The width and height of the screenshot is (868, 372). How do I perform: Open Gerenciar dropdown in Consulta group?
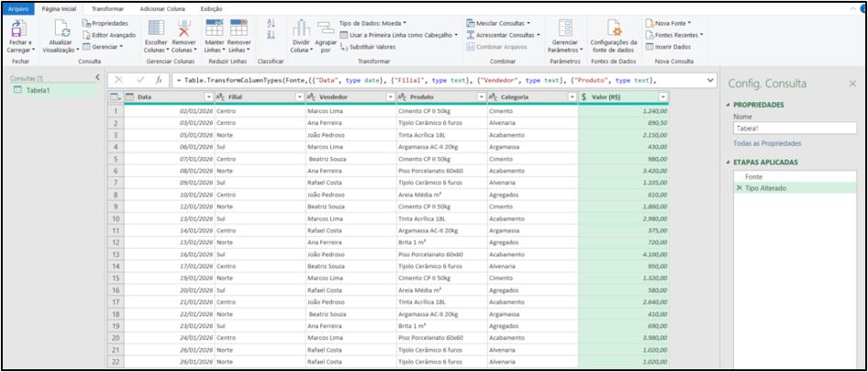point(103,47)
